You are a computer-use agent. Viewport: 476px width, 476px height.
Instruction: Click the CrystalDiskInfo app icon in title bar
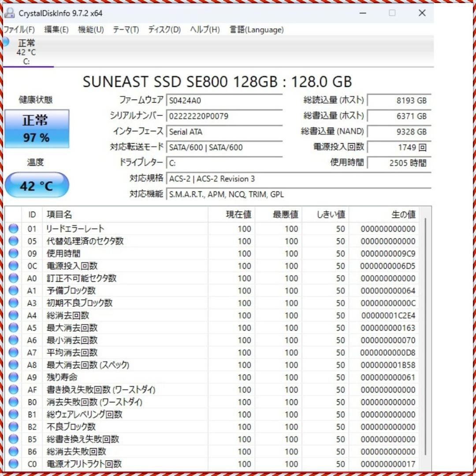coord(9,13)
